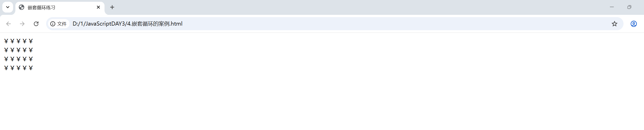Reload the current page
The height and width of the screenshot is (130, 644).
(36, 24)
